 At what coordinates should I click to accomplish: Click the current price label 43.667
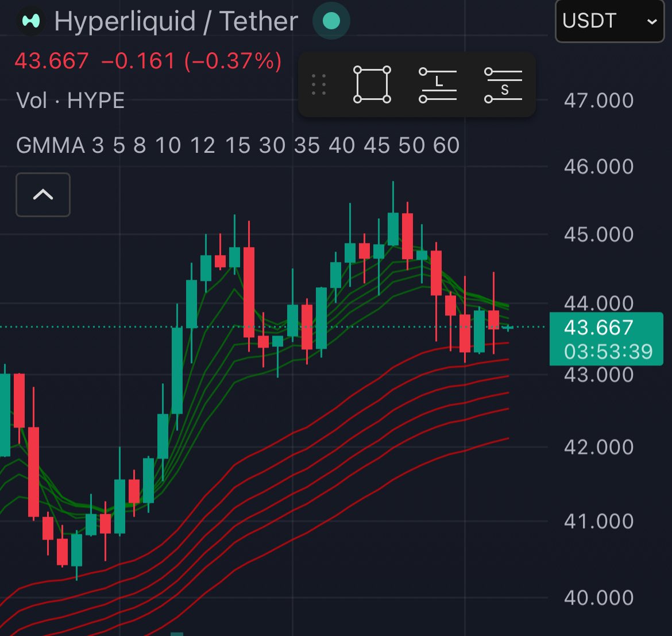click(598, 328)
